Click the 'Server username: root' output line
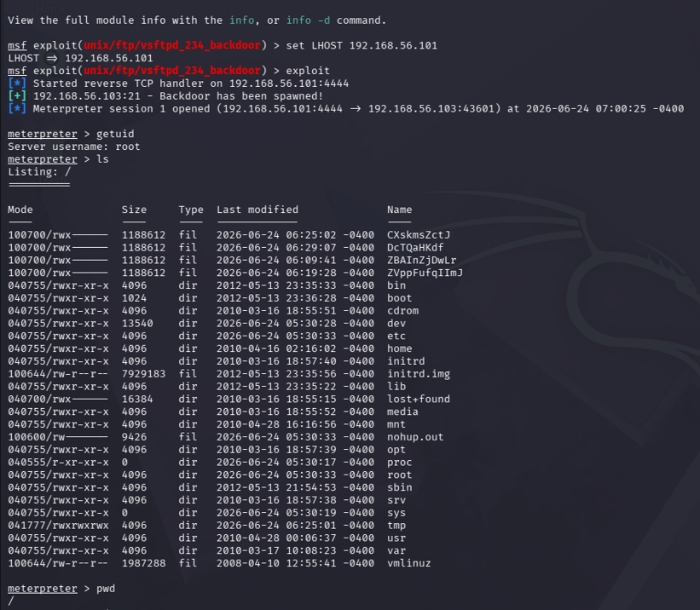 coord(73,147)
